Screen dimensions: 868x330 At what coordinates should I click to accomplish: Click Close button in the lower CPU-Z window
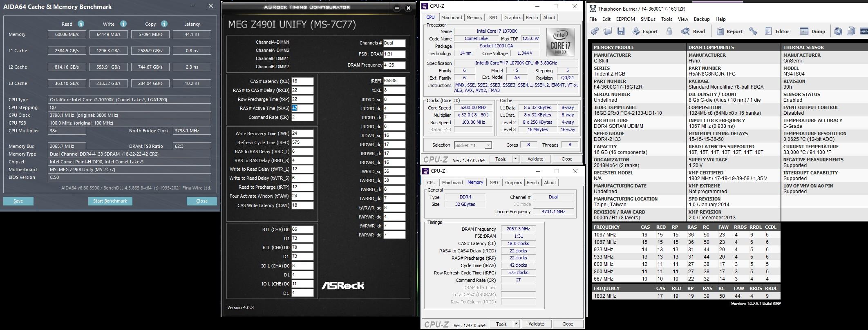coord(568,324)
